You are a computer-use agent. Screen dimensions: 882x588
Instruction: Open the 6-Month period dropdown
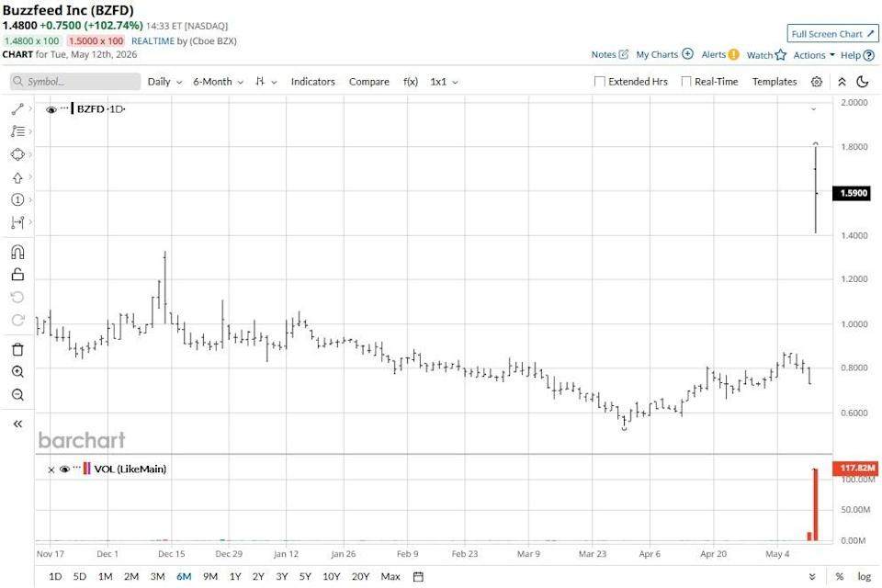coord(218,82)
